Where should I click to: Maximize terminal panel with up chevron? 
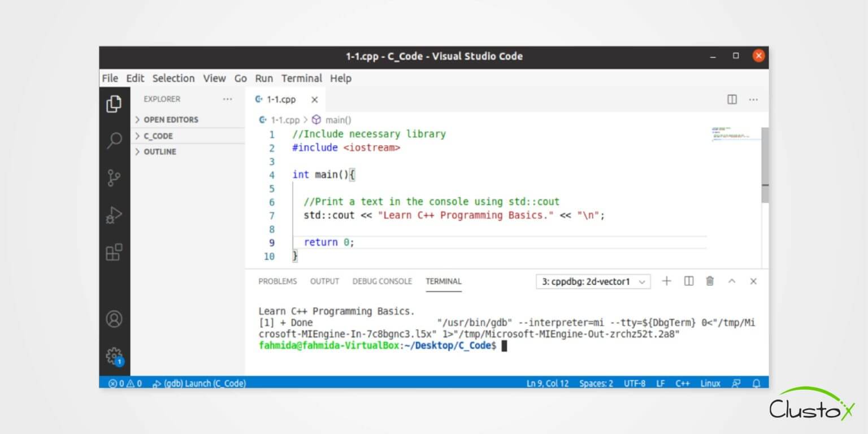click(732, 281)
